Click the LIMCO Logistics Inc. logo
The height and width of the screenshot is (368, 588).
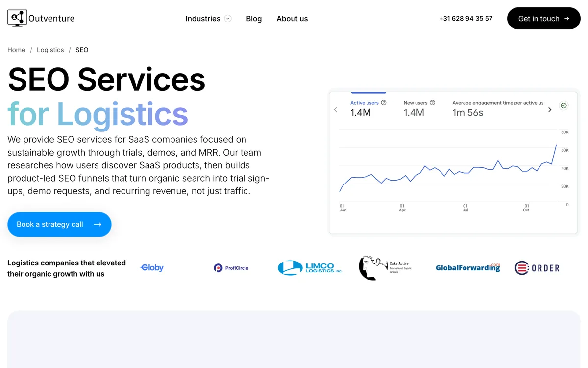[x=310, y=268]
